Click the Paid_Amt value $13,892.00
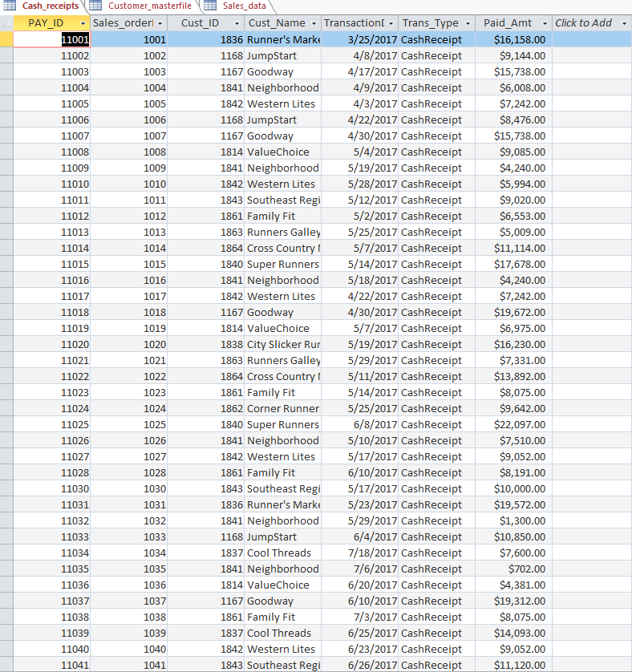This screenshot has width=632, height=672. pyautogui.click(x=513, y=376)
